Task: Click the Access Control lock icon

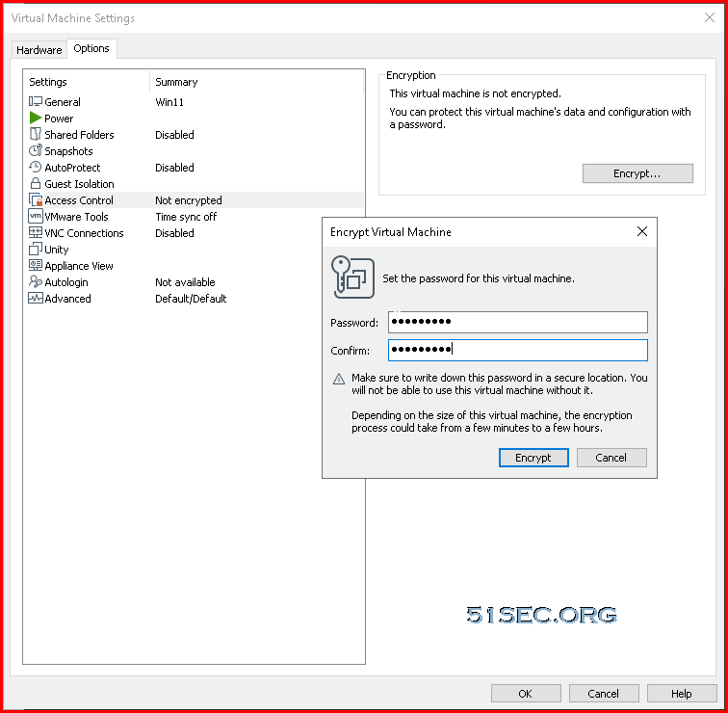Action: click(36, 199)
